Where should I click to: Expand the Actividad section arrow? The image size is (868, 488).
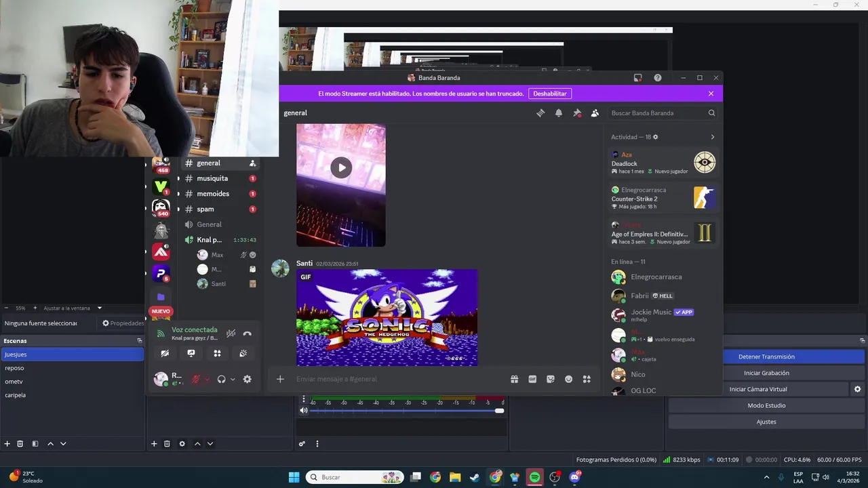pyautogui.click(x=712, y=137)
